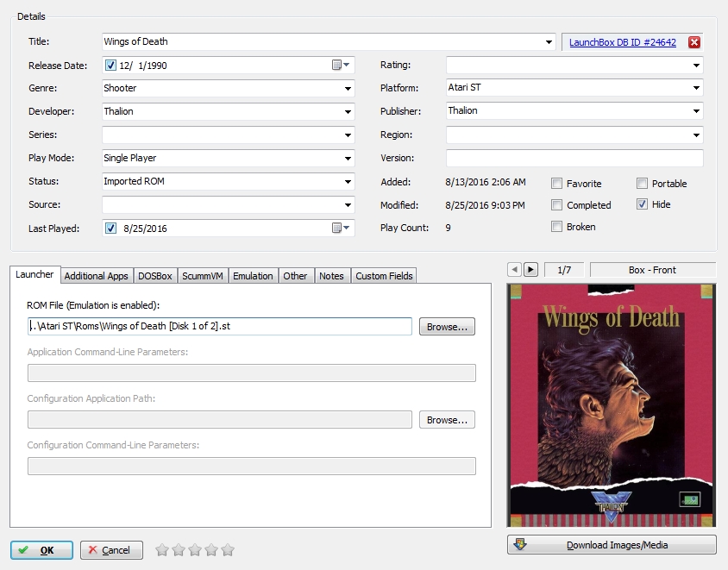
Task: Open the Other tab
Action: tap(295, 276)
